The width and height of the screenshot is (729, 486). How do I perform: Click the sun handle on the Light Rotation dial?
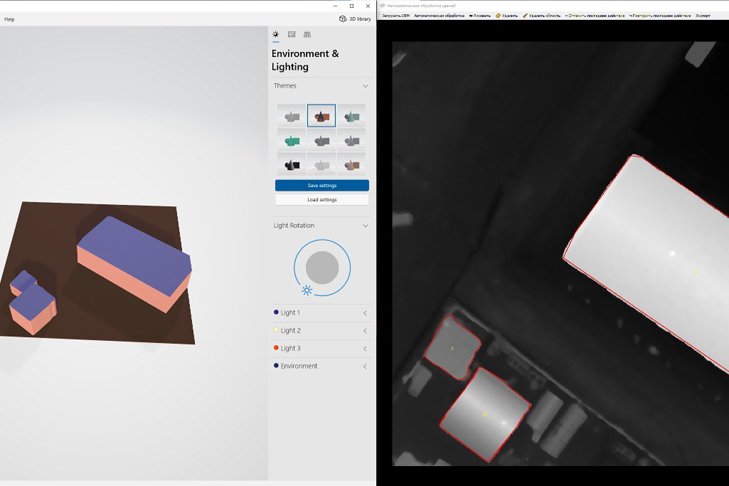[307, 290]
